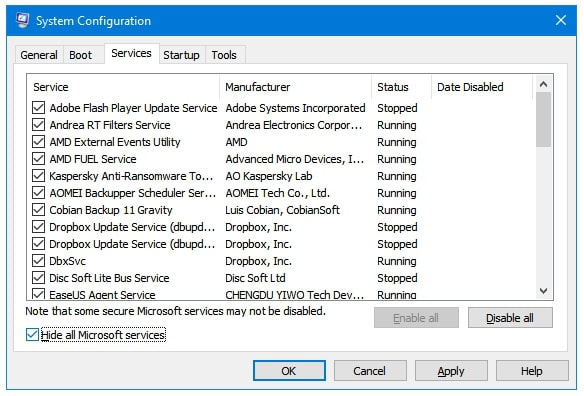Select the Services tab
The width and height of the screenshot is (584, 396).
point(131,54)
